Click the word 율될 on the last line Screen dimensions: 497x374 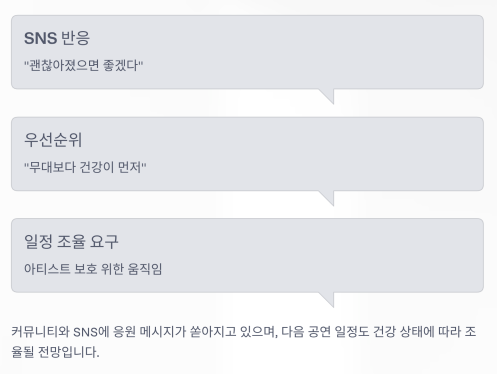tap(23, 352)
